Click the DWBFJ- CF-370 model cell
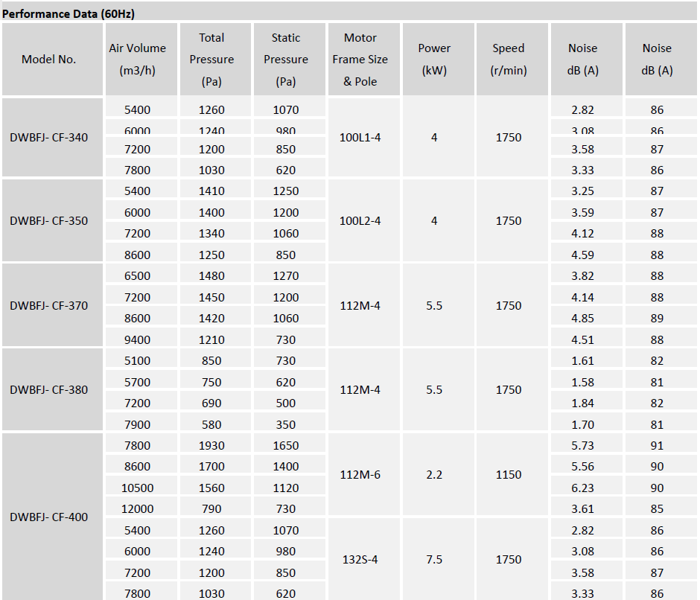This screenshot has width=700, height=600. click(49, 305)
